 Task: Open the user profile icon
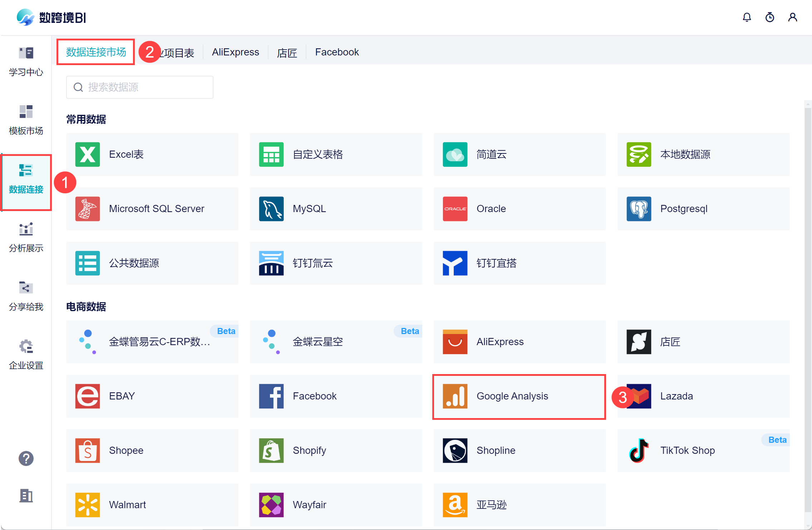[792, 17]
